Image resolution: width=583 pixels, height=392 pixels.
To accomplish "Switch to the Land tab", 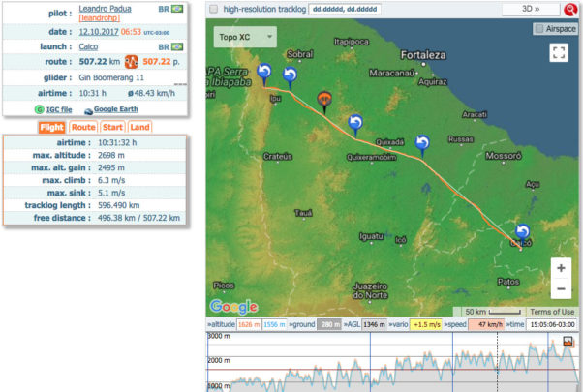I will tap(139, 127).
